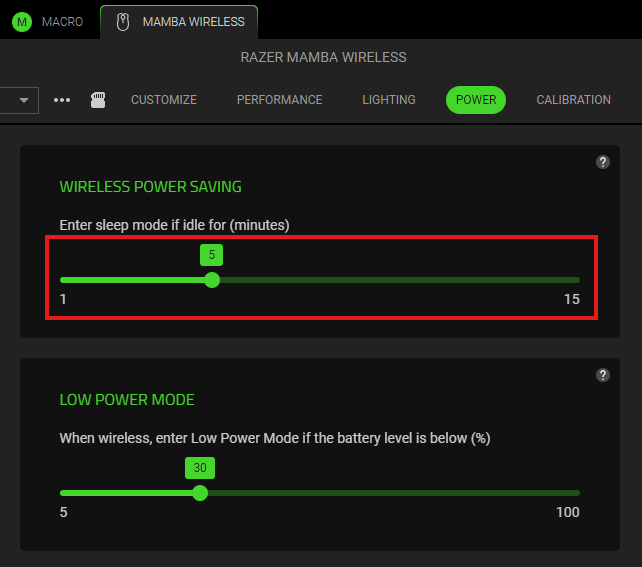Open the three-dots profile options menu

point(62,100)
